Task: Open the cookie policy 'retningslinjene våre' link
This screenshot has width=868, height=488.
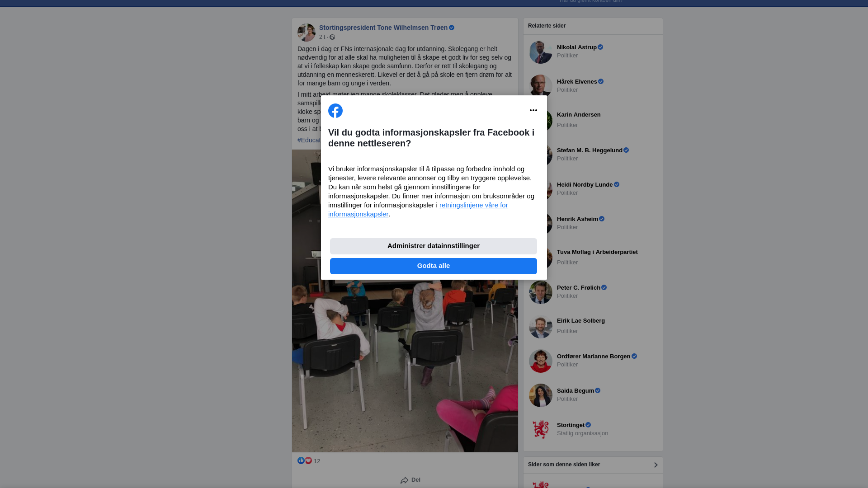Action: coord(418,210)
